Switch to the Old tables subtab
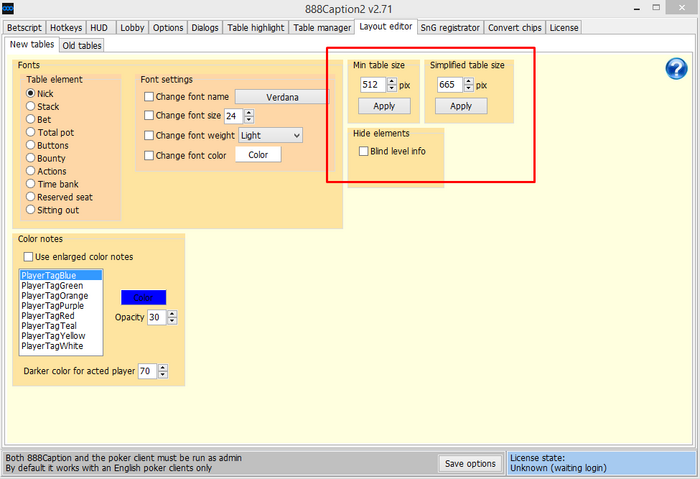 82,46
